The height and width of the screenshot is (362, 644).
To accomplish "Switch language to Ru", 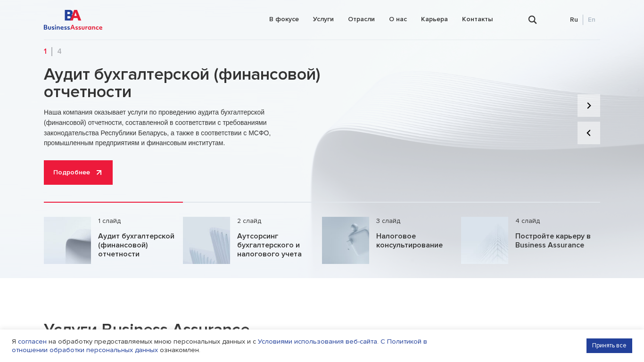I will (x=574, y=20).
